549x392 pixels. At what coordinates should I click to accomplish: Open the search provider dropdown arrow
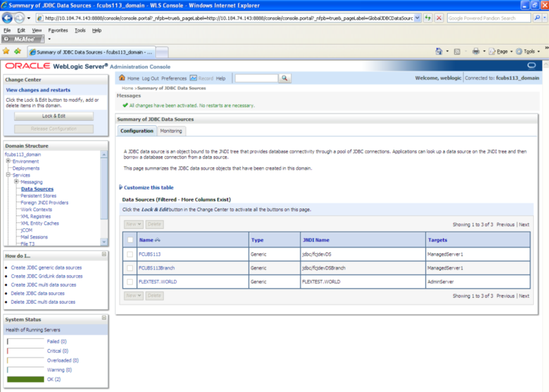pyautogui.click(x=545, y=18)
